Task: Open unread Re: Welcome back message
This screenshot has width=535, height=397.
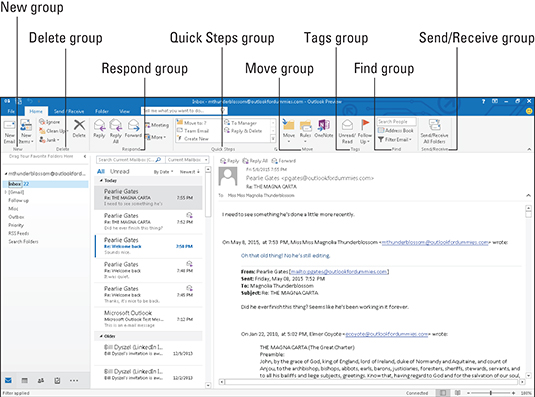Action: (x=148, y=246)
